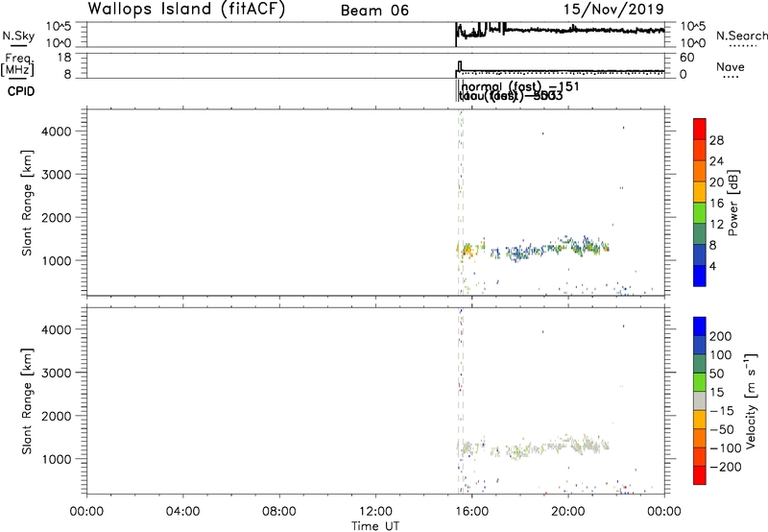The height and width of the screenshot is (532, 768).
Task: Click the gray scatter band in Velocity panel
Action: click(x=534, y=447)
